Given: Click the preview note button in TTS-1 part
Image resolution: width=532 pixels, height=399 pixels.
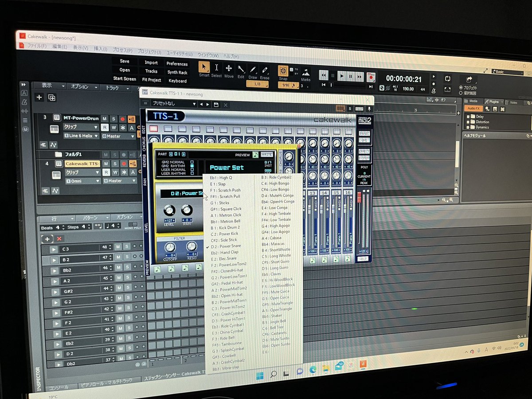Looking at the screenshot, I should tap(255, 155).
